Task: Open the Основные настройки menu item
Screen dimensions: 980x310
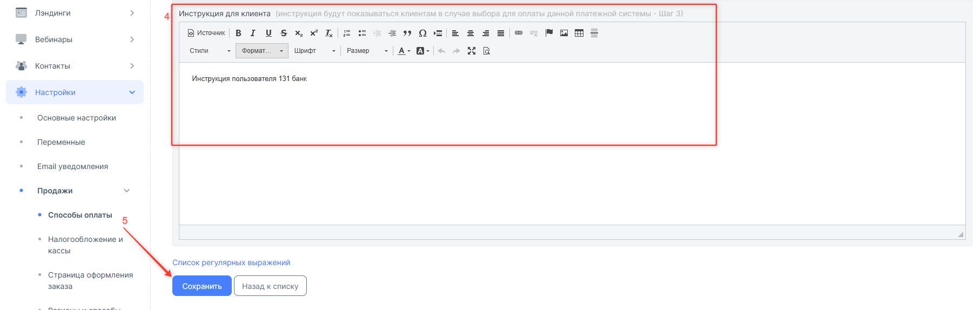Action: tap(77, 118)
